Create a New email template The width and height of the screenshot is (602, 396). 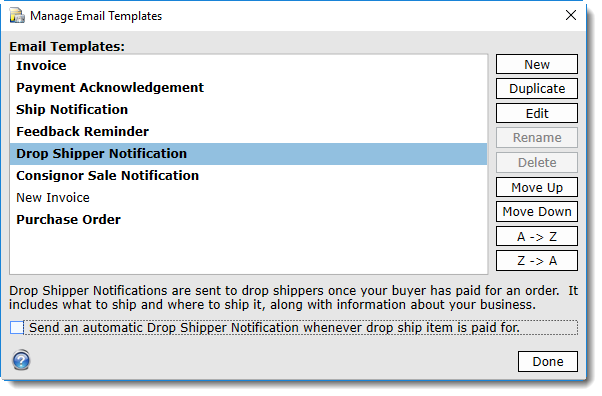point(537,64)
